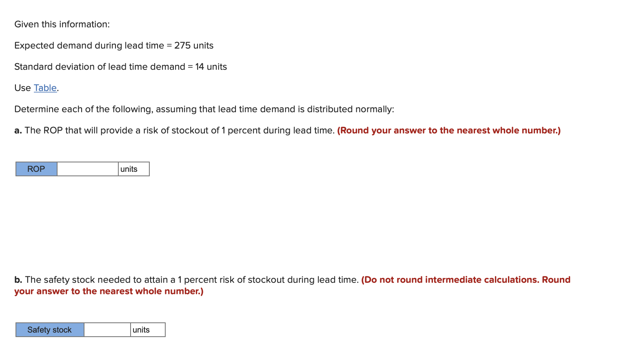The height and width of the screenshot is (364, 639).
Task: Select the Safety stock label cell
Action: pyautogui.click(x=49, y=330)
